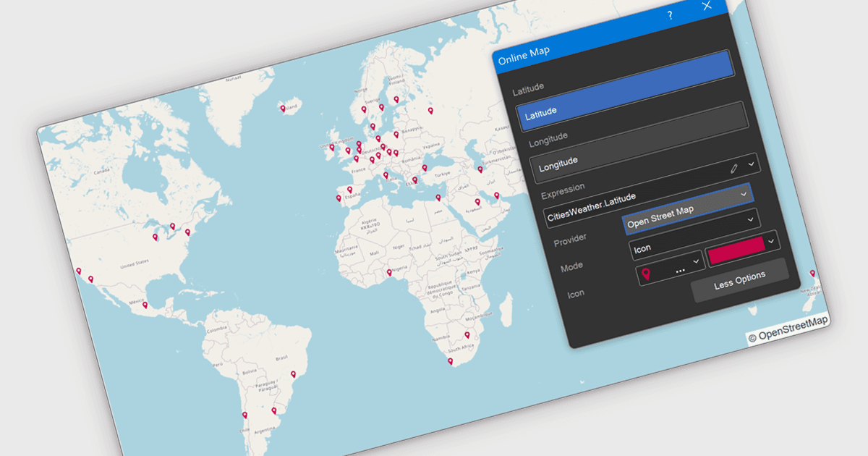Click the map pin in Egypt
The height and width of the screenshot is (456, 868).
438,198
